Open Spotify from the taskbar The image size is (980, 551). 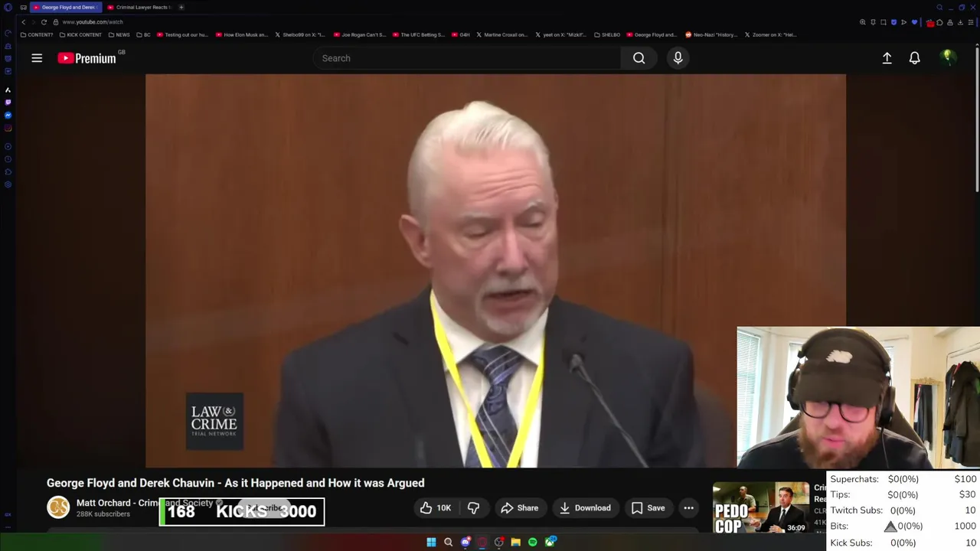coord(532,543)
